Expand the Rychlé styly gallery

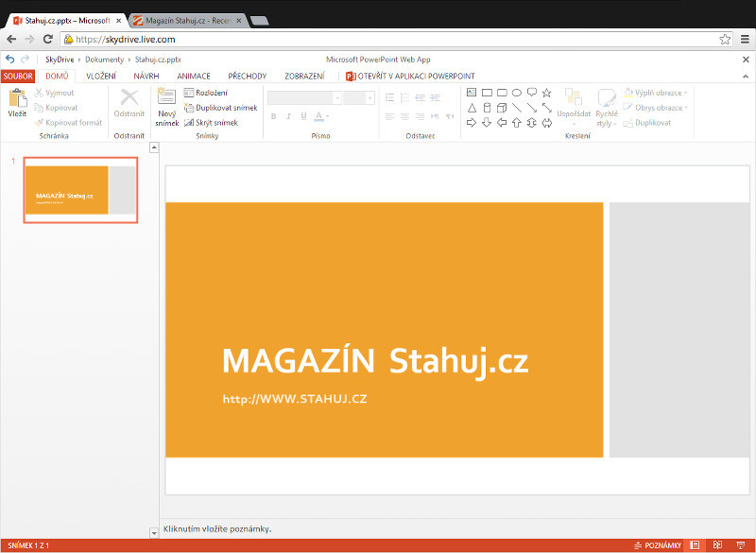[x=607, y=109]
